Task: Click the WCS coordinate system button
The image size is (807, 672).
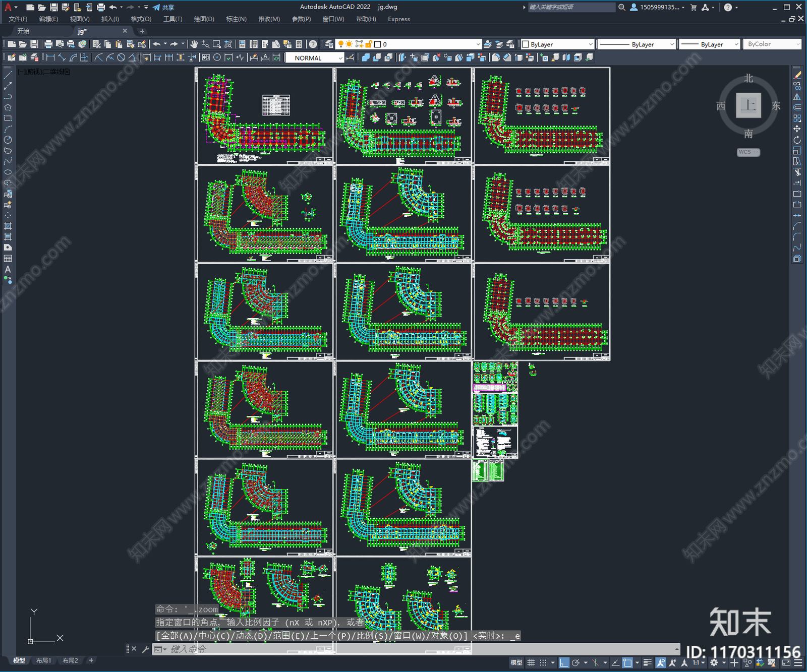Action: (x=747, y=152)
